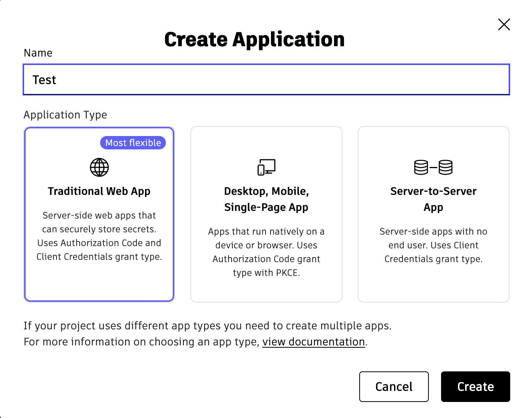Click the Cancel button
This screenshot has width=532, height=418.
click(394, 387)
